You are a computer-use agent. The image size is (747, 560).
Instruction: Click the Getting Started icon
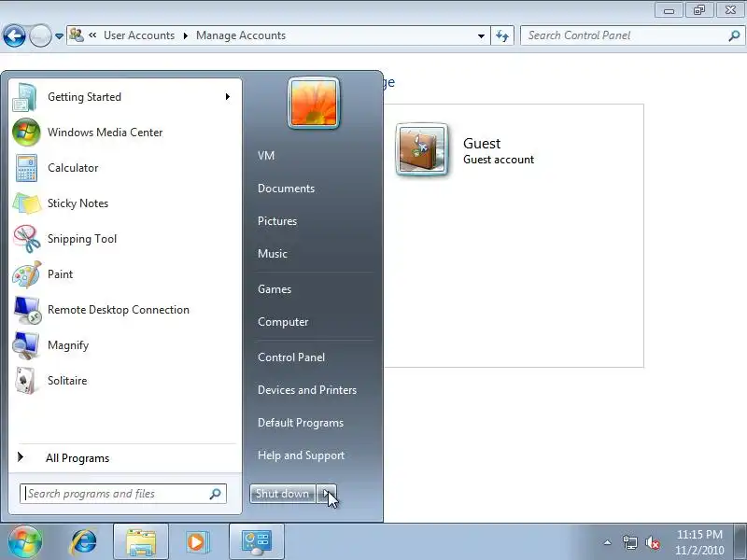[x=25, y=97]
